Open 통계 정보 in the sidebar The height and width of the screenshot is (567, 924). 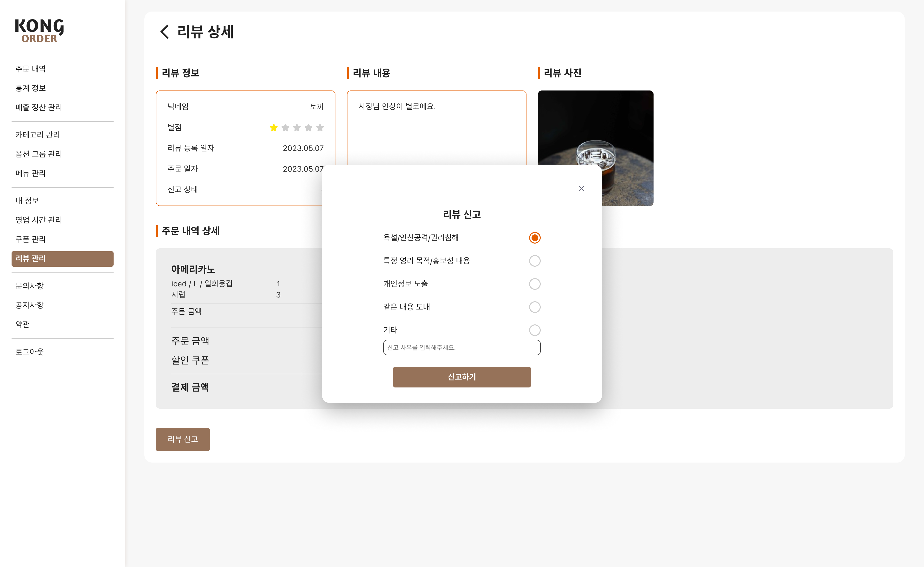click(x=30, y=88)
